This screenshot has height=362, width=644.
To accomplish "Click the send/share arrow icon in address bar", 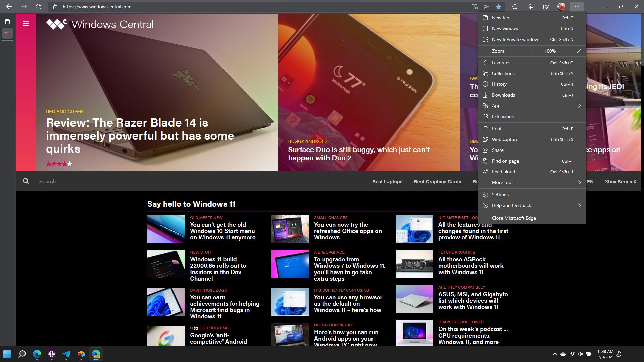I will pos(486,7).
